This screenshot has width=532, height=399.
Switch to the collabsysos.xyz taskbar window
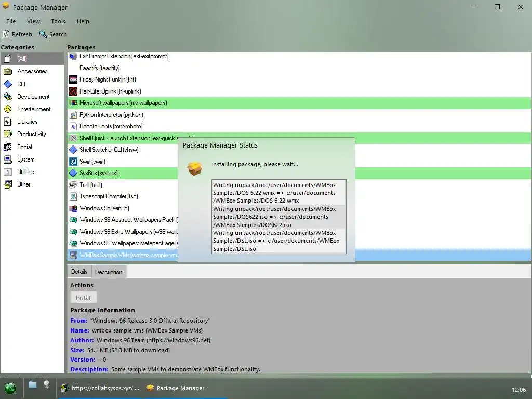tap(100, 388)
